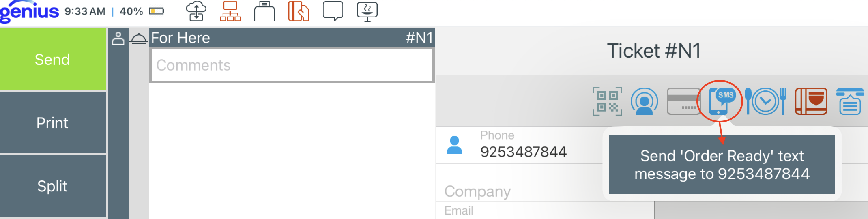Screen dimensions: 868x219
Task: Click the Comments input field
Action: click(x=292, y=65)
